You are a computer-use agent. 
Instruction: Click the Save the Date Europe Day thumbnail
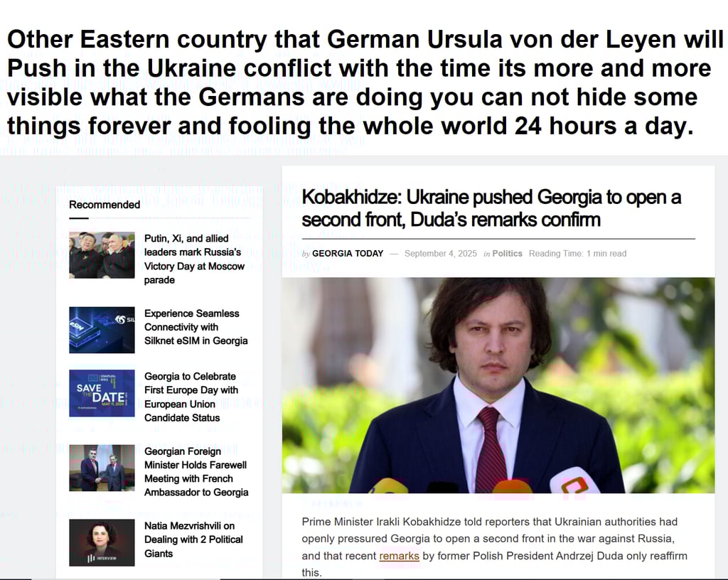(x=102, y=393)
